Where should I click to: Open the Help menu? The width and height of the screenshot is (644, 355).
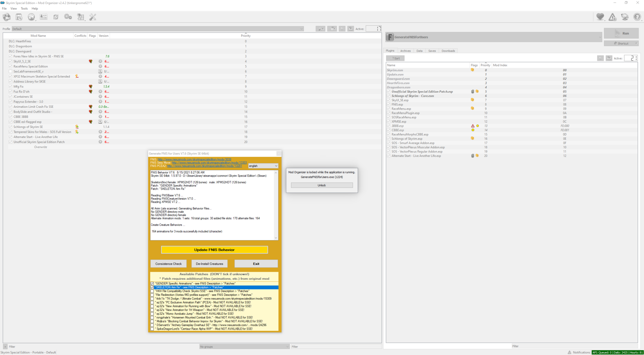(35, 8)
